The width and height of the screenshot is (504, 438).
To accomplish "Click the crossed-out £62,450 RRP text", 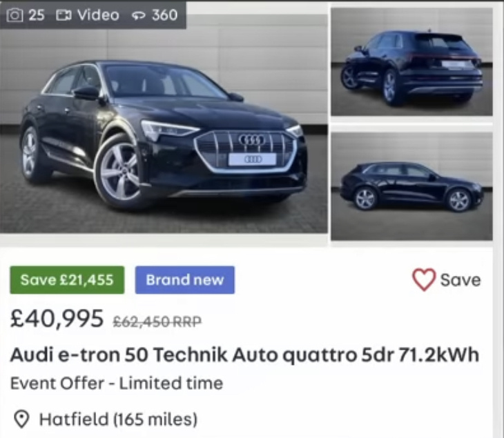I will (x=157, y=321).
